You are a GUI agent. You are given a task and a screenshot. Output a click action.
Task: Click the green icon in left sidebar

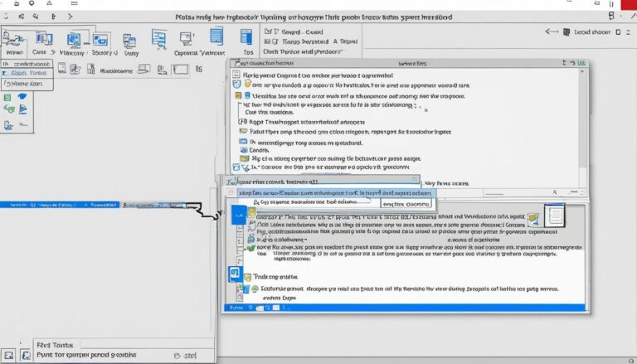coord(9,98)
